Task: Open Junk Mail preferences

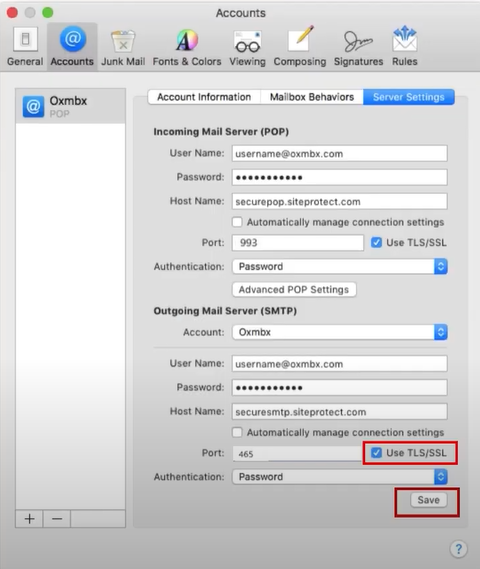Action: (x=123, y=46)
